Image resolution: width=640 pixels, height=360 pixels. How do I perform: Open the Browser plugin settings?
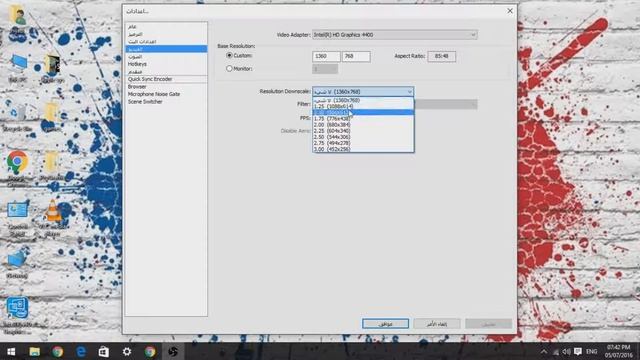pos(166,87)
